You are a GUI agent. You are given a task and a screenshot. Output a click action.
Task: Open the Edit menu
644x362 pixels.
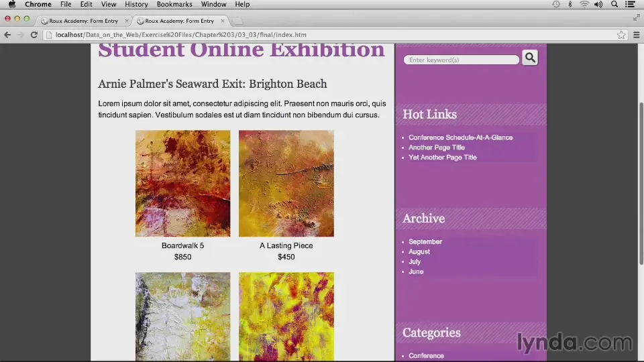87,4
